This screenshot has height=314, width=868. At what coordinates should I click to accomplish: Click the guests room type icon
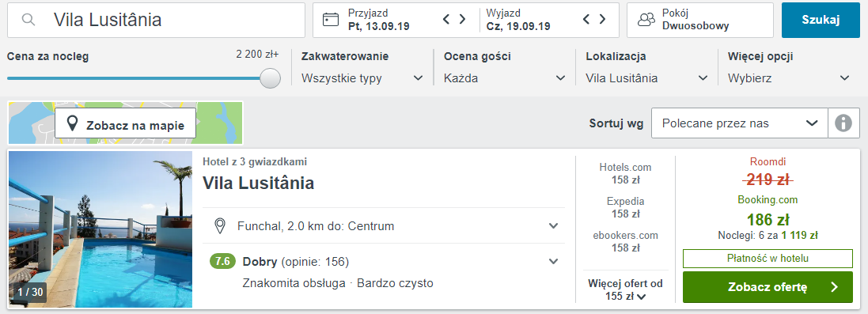point(646,20)
